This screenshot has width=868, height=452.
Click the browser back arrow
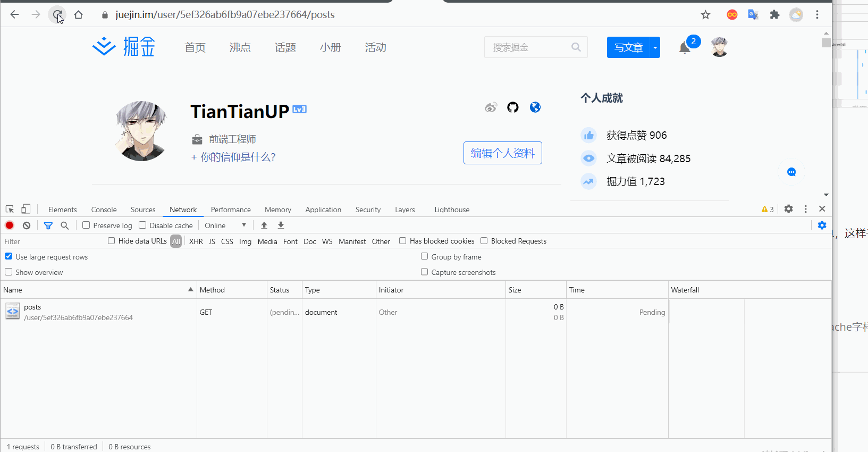pos(14,14)
